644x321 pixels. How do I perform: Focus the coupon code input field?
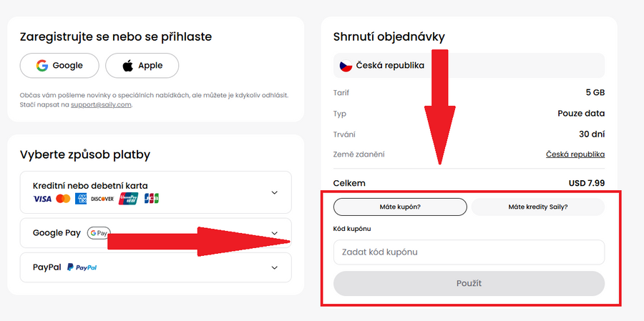click(x=469, y=252)
